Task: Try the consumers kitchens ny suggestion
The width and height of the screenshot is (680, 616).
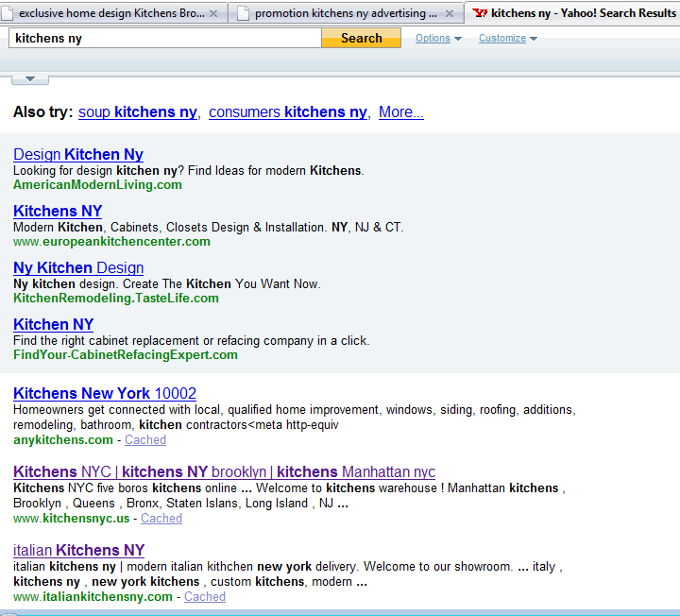Action: pos(288,111)
